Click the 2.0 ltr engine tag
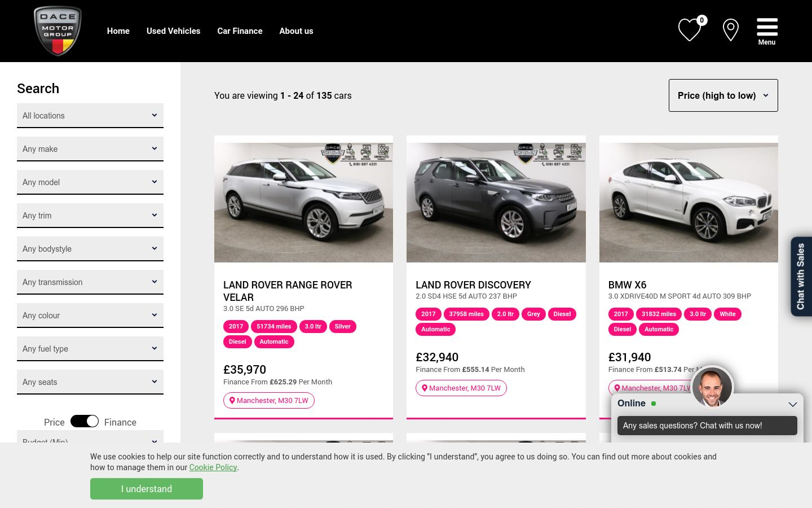The width and height of the screenshot is (812, 508). (505, 314)
